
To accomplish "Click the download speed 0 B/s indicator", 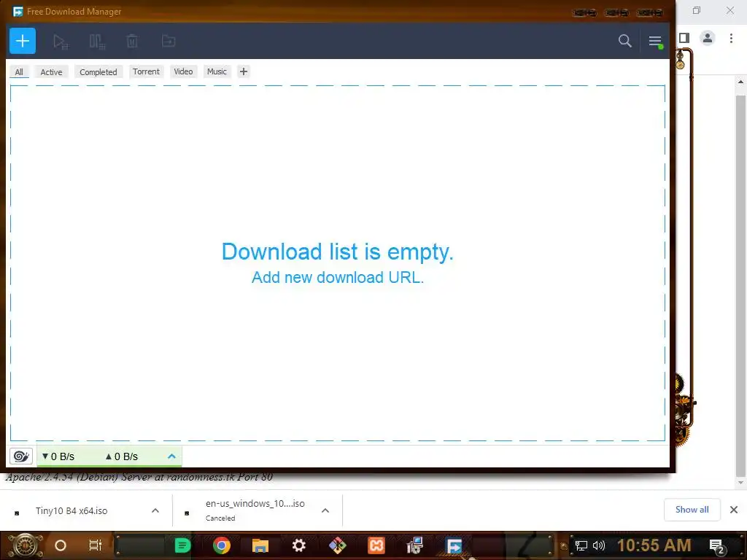I will pos(58,456).
